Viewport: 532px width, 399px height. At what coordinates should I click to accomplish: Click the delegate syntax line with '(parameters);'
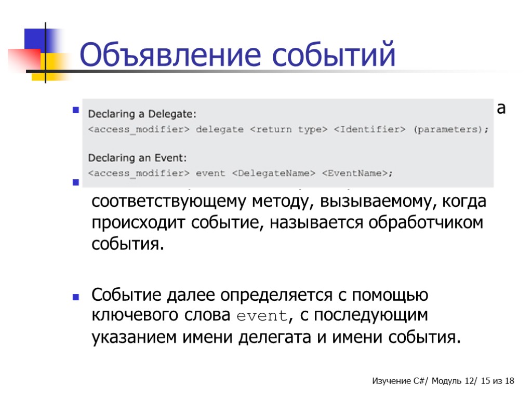[x=288, y=129]
